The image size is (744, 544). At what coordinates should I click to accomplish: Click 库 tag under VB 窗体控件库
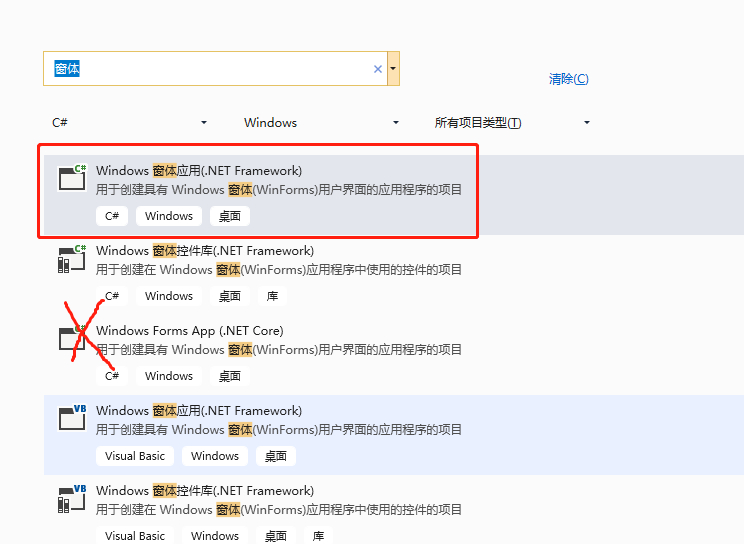pyautogui.click(x=318, y=536)
